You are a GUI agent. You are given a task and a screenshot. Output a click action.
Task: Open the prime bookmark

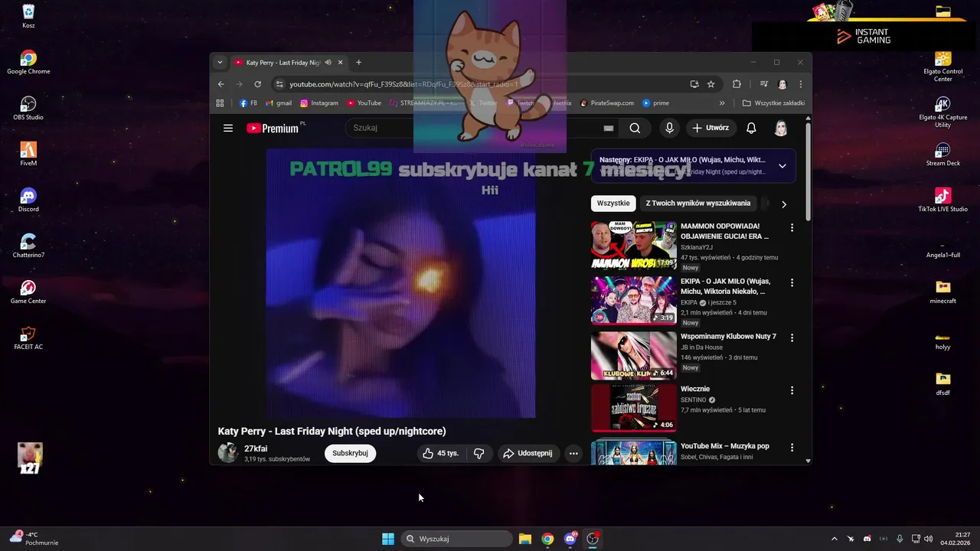click(656, 103)
